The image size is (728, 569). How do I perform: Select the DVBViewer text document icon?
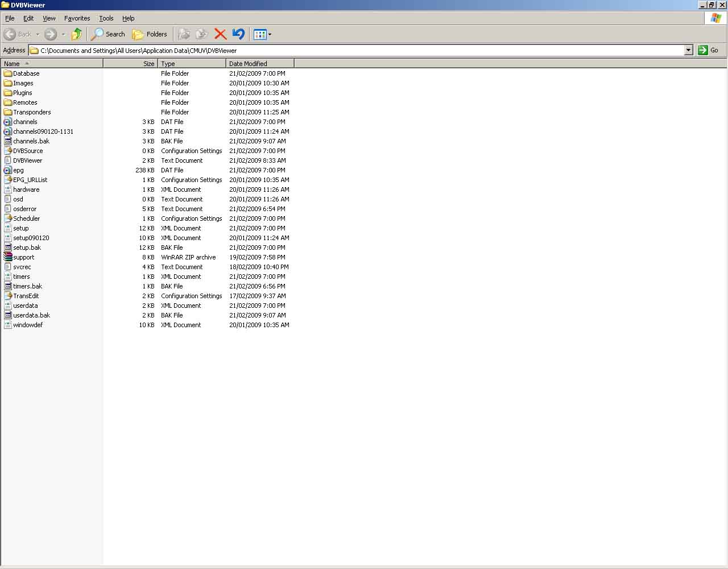click(8, 160)
